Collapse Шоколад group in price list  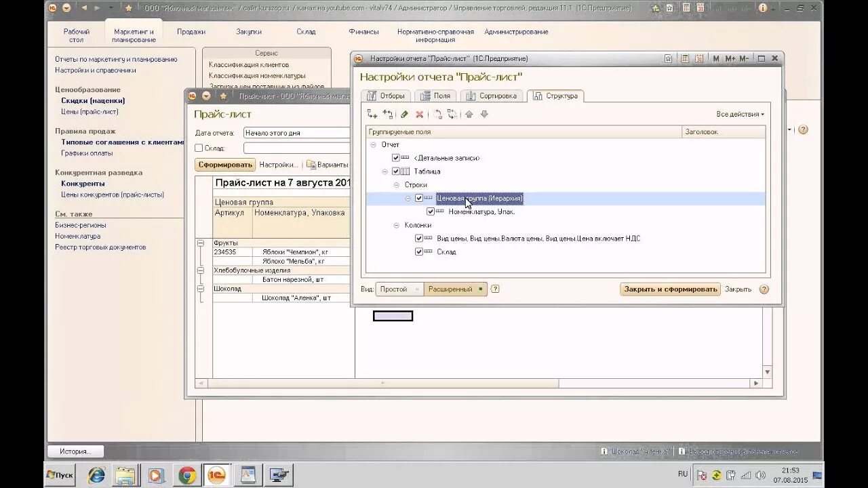(200, 288)
